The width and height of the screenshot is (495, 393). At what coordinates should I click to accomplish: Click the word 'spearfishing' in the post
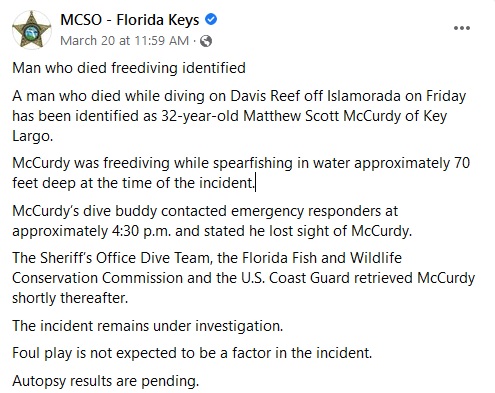253,163
